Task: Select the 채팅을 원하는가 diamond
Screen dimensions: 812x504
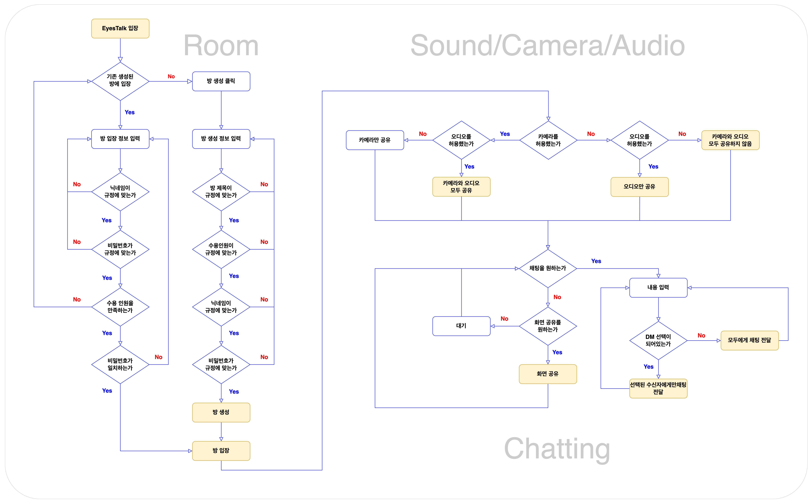Action: click(548, 268)
